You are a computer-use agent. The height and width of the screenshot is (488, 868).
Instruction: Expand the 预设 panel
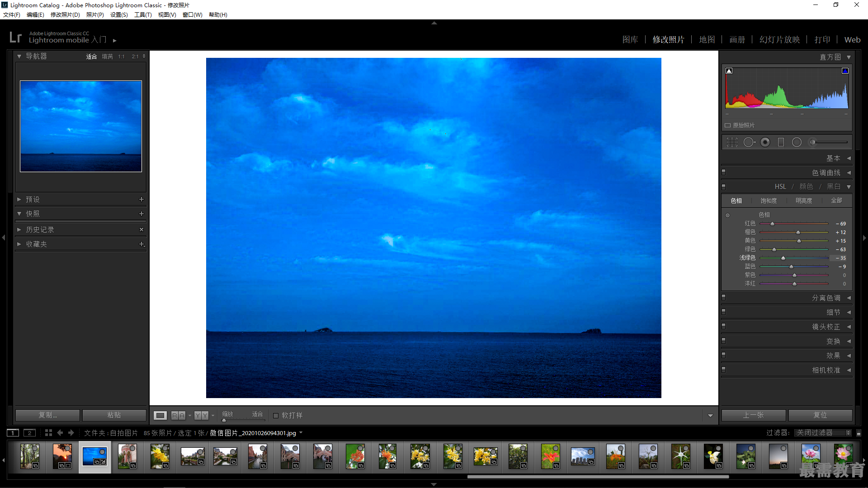[x=19, y=199]
